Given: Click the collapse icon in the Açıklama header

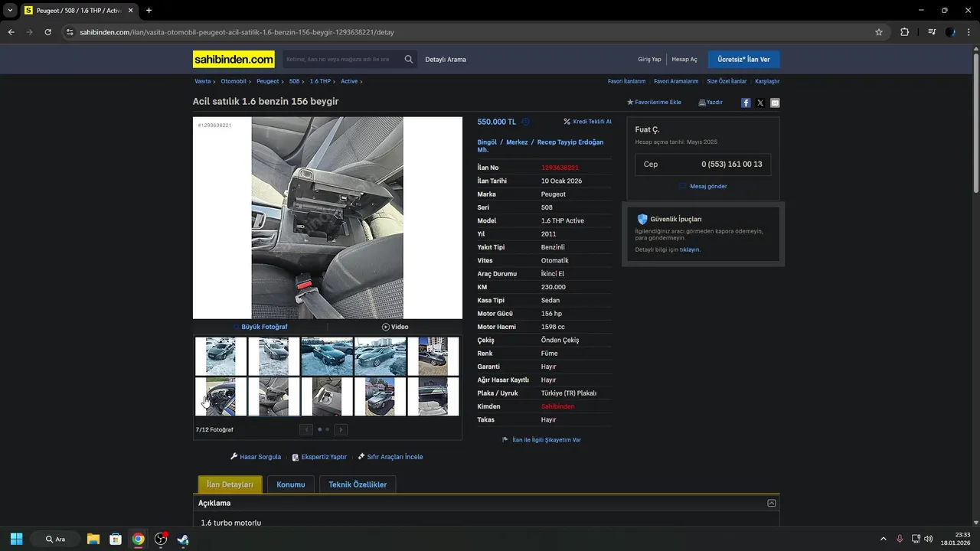Looking at the screenshot, I should click(x=772, y=503).
